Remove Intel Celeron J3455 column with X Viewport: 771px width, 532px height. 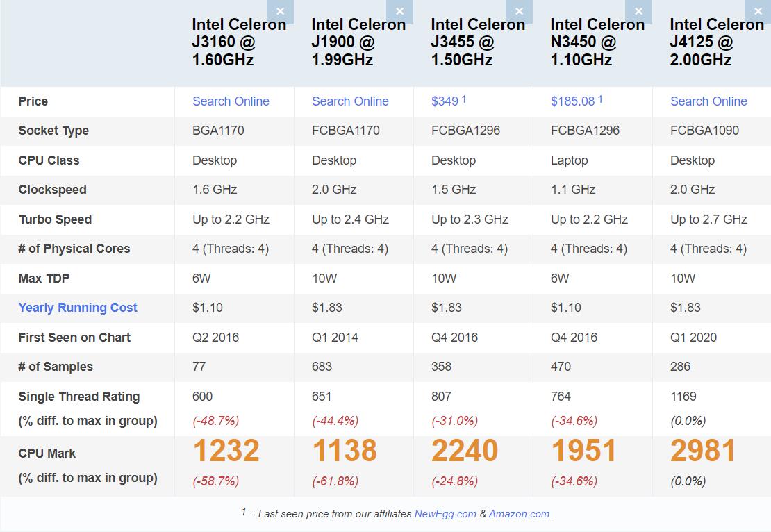(519, 11)
